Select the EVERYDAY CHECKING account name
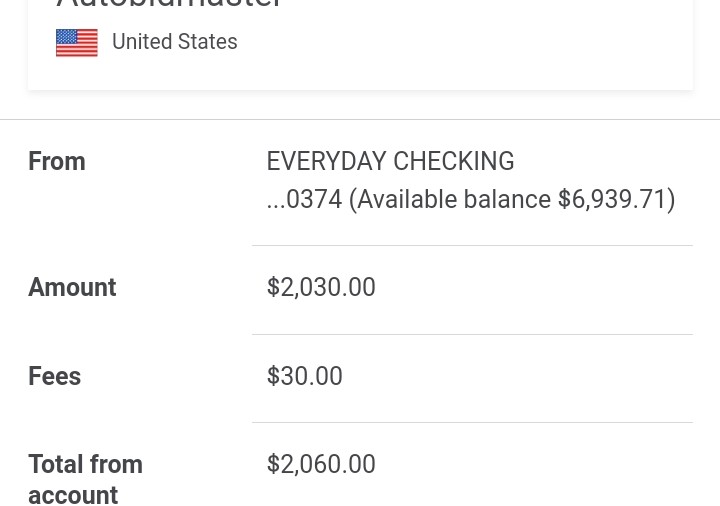Image resolution: width=720 pixels, height=506 pixels. coord(390,162)
